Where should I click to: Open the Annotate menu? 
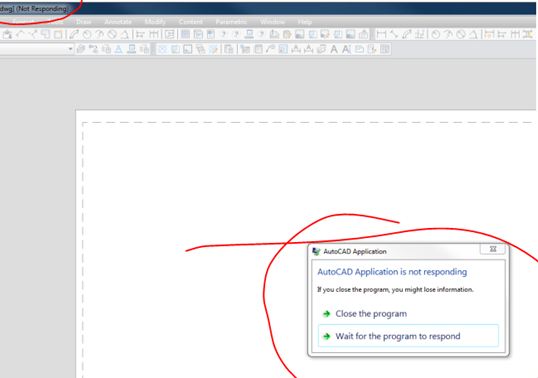[118, 22]
